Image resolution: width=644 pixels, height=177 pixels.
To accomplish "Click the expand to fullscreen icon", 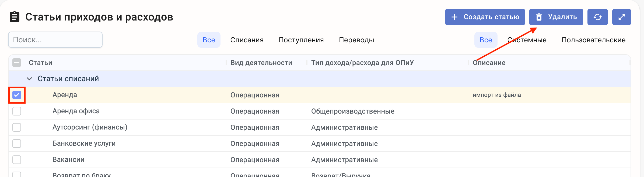I will coord(621,17).
